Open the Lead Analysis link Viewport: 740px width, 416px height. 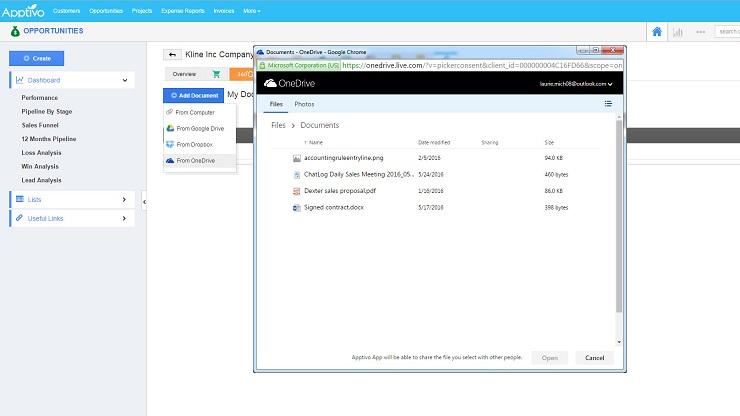point(41,180)
